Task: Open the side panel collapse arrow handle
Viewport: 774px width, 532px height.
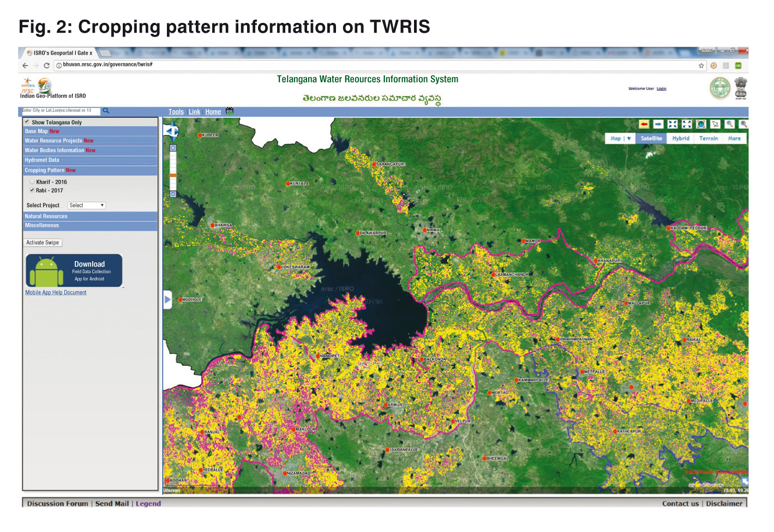Action: (167, 299)
